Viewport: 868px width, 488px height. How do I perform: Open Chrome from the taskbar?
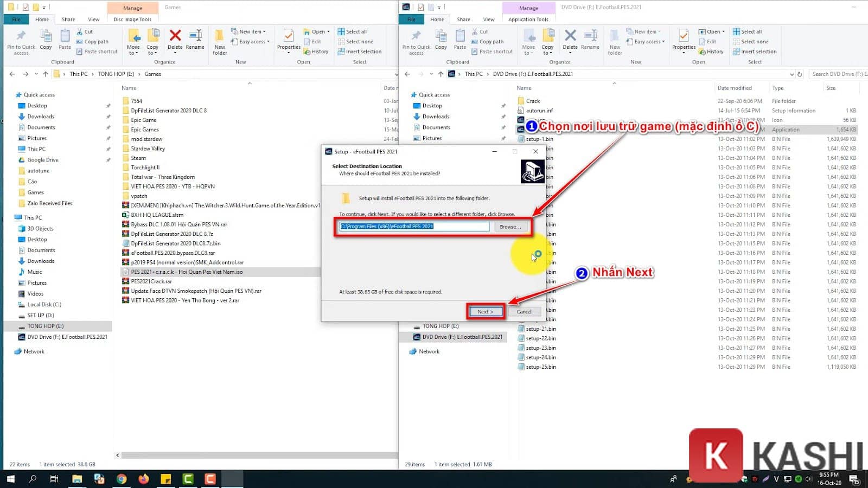coord(122,479)
